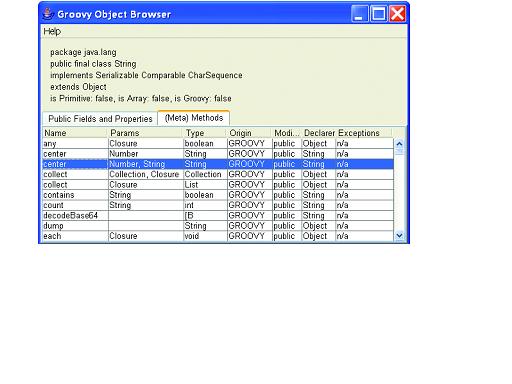Click the Java icon in title bar

click(x=48, y=14)
